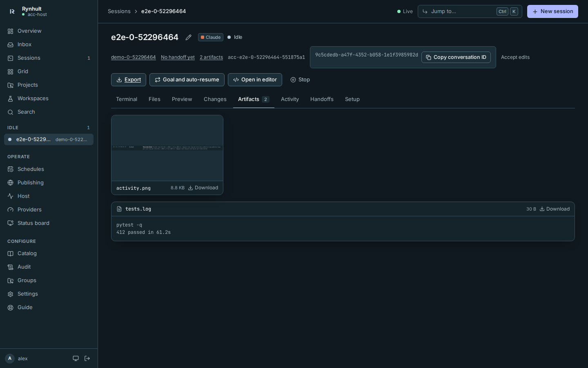
Task: Open the Providers page
Action: [x=49, y=210]
